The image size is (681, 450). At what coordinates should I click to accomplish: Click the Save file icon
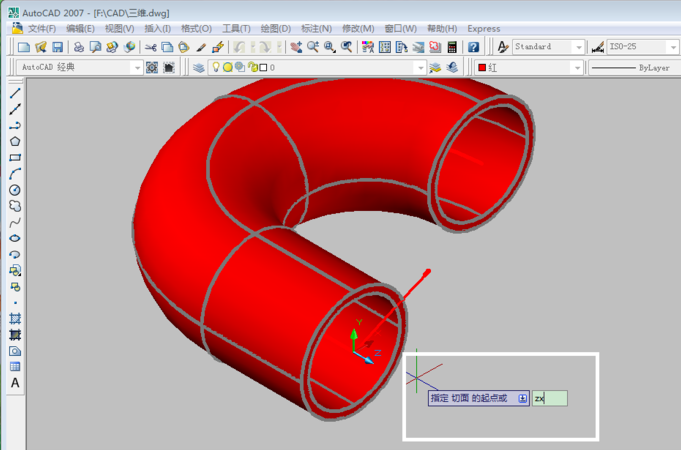pos(57,47)
